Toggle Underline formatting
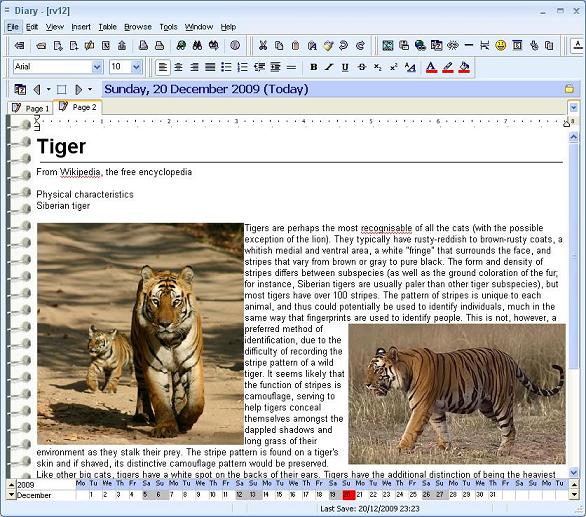The height and width of the screenshot is (517, 586). 345,67
